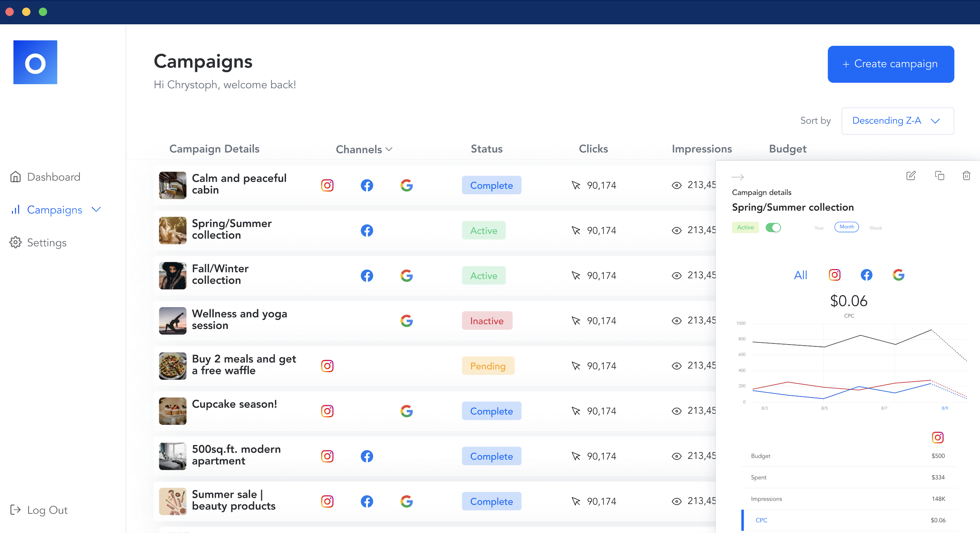Screen dimensions: 980x533
Task: Collapse details panel with arrow icon
Action: pos(737,177)
